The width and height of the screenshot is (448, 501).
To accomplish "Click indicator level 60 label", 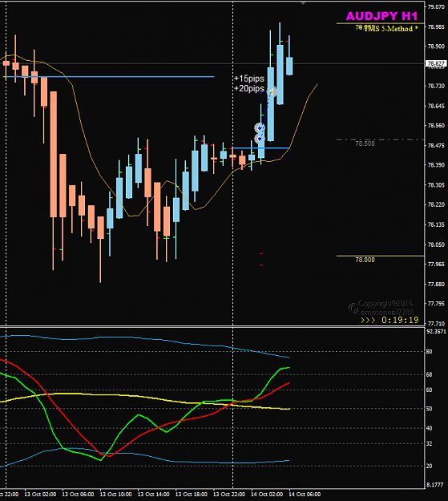I will click(429, 390).
